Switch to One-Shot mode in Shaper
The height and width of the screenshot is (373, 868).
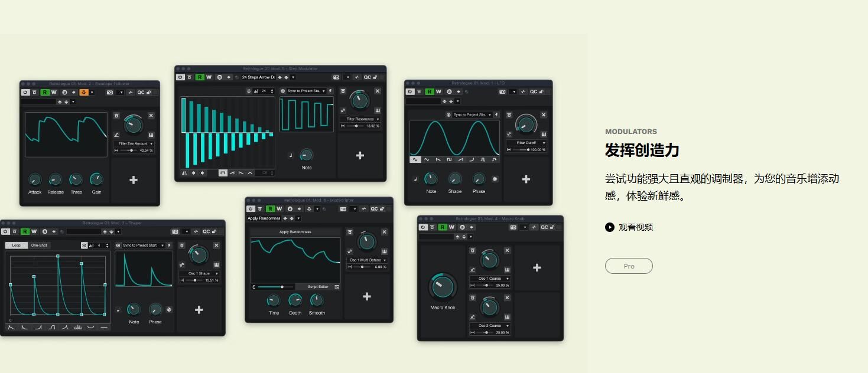click(39, 246)
